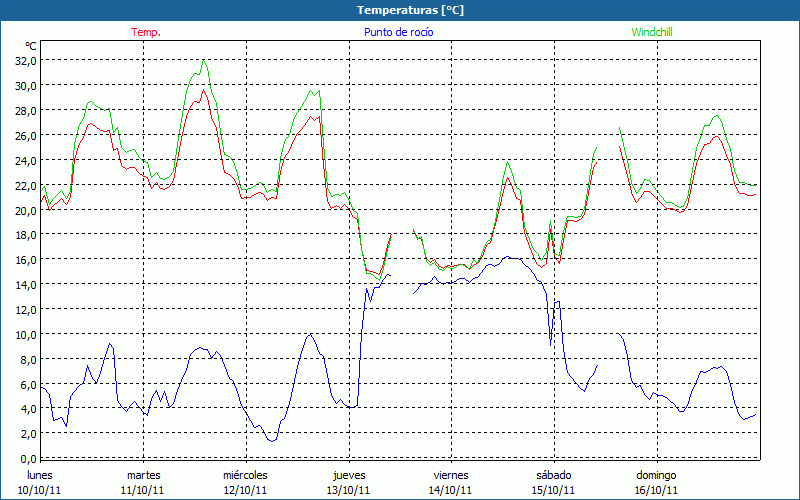This screenshot has height=500, width=800.
Task: Click the 14,0 y-axis value
Action: point(25,284)
